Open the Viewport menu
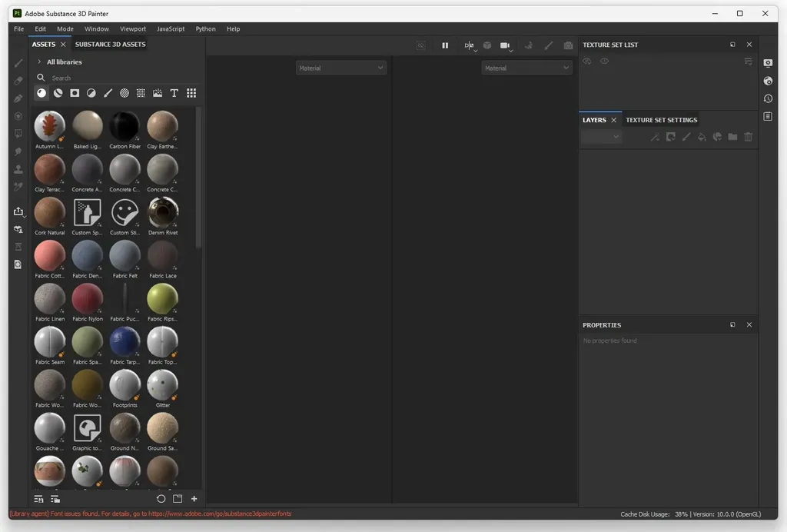The image size is (787, 532). point(133,28)
